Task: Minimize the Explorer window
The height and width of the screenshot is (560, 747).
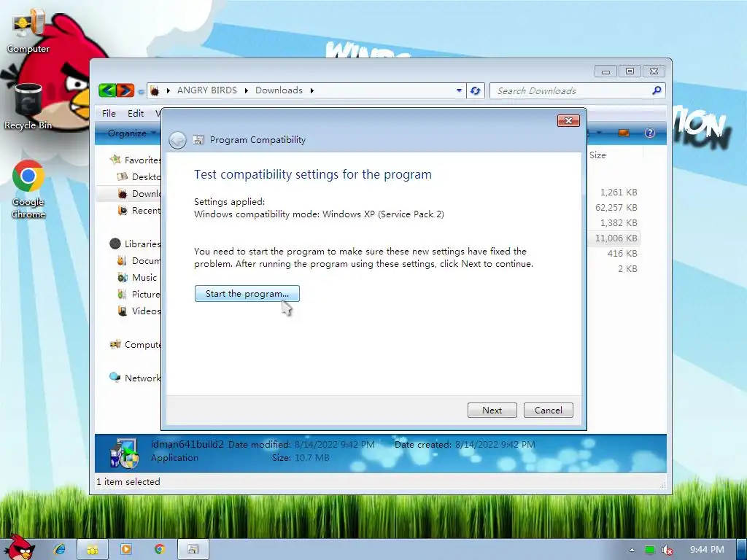Action: tap(605, 71)
